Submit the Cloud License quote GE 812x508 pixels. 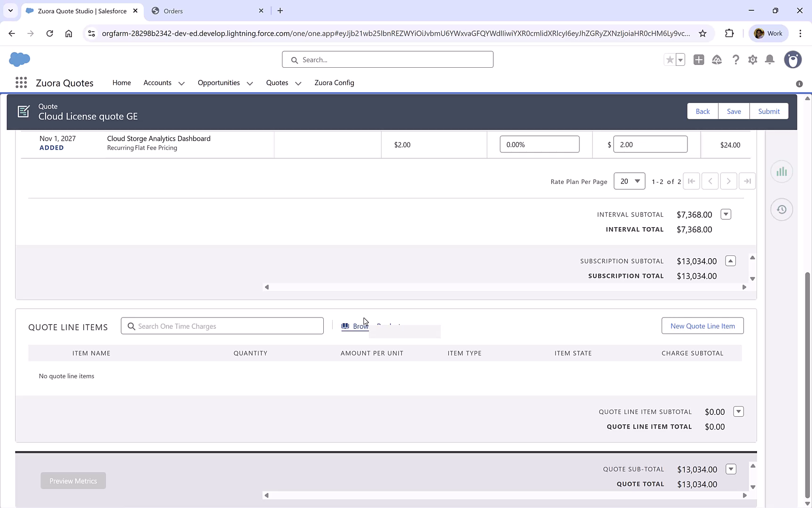pos(769,111)
